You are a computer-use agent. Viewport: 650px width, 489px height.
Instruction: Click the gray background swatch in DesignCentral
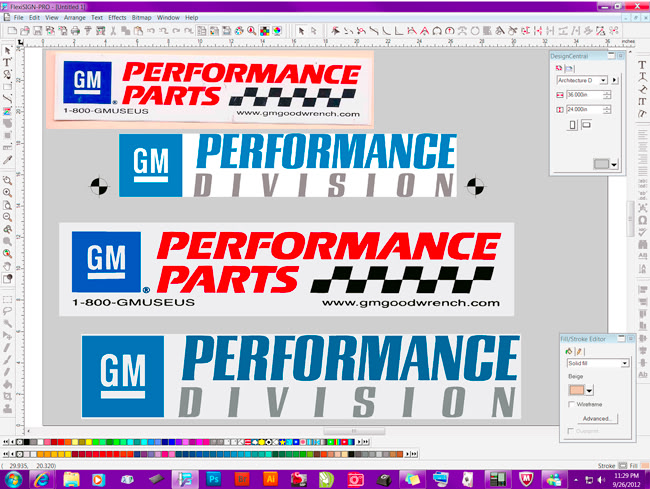point(601,164)
